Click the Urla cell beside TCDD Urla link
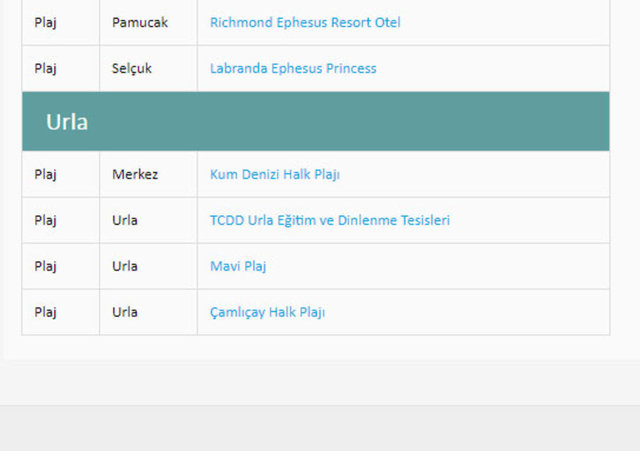This screenshot has width=640, height=451. [125, 220]
